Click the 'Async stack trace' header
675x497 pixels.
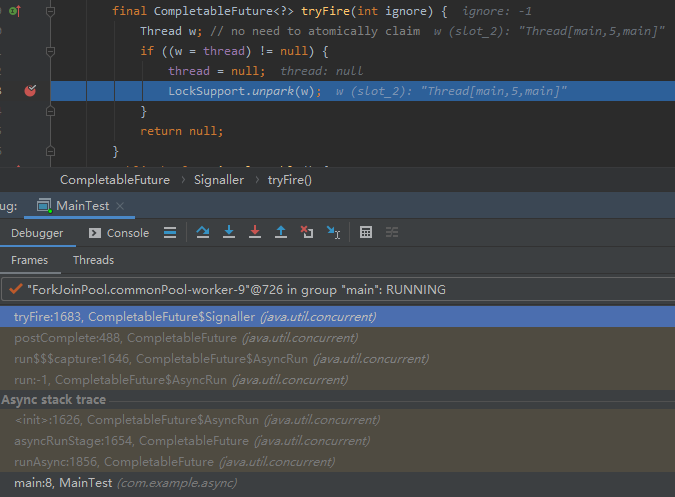pyautogui.click(x=53, y=400)
